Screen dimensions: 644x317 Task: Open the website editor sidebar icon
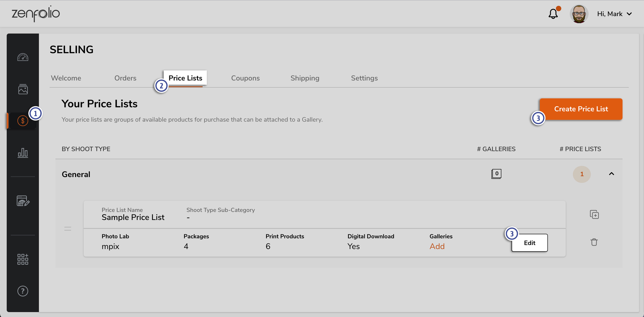point(23,201)
